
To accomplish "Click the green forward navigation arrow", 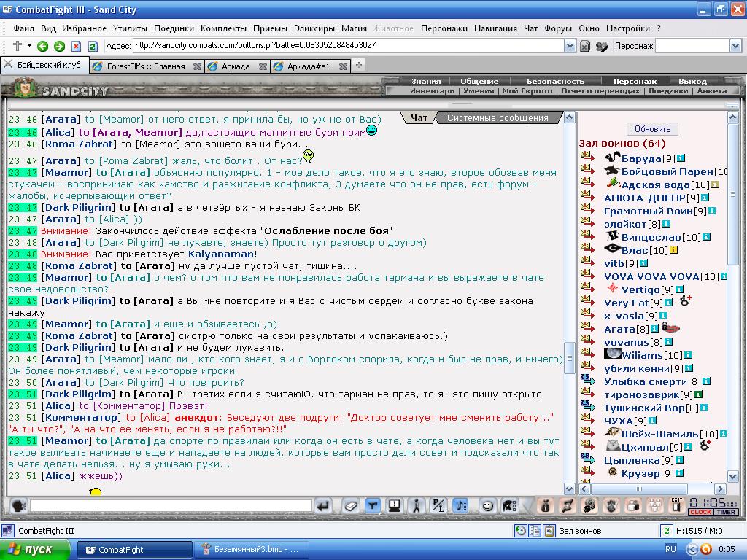I will click(59, 46).
